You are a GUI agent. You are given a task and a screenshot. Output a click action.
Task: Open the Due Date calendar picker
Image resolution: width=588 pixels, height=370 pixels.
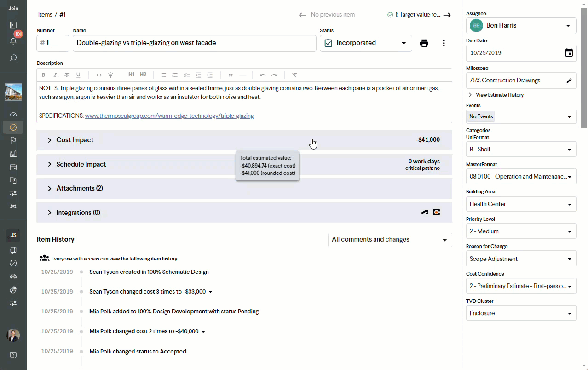tap(569, 52)
